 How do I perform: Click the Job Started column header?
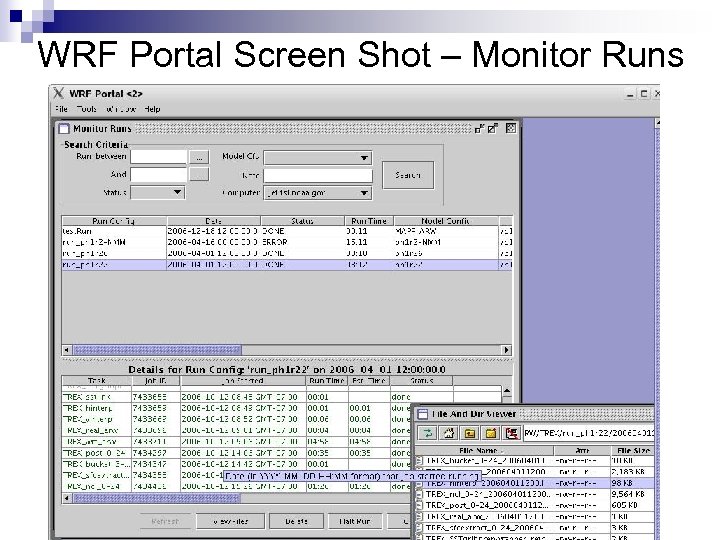[243, 381]
